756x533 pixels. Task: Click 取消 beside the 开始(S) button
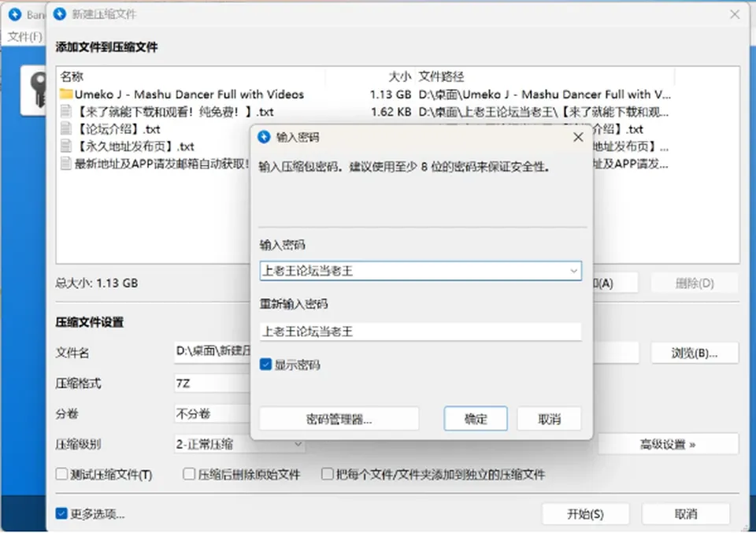tap(686, 514)
